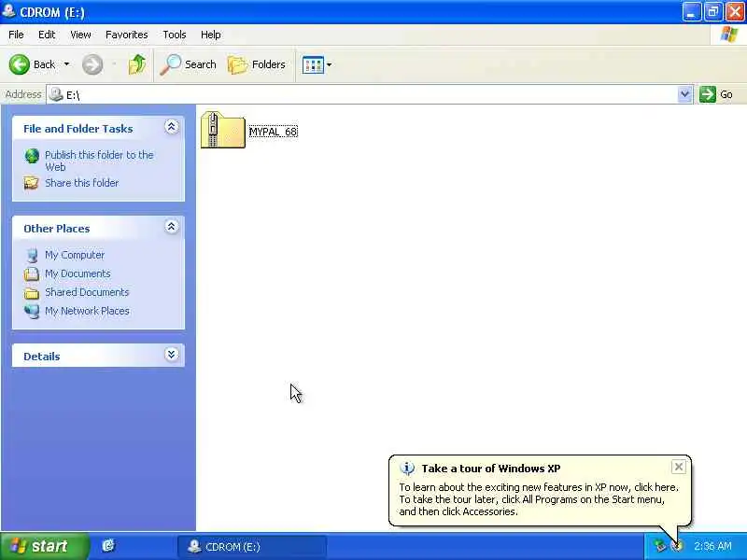Click the green Go arrow button
This screenshot has height=560, width=747.
click(708, 94)
